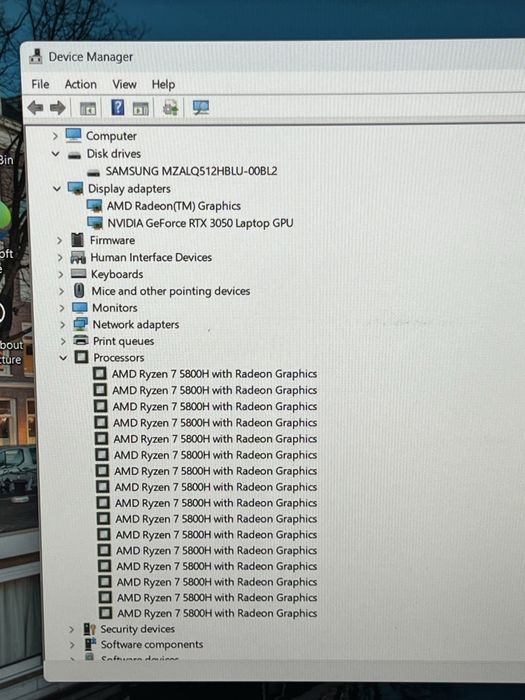Expand the Security devices node
This screenshot has height=700, width=525.
click(71, 629)
